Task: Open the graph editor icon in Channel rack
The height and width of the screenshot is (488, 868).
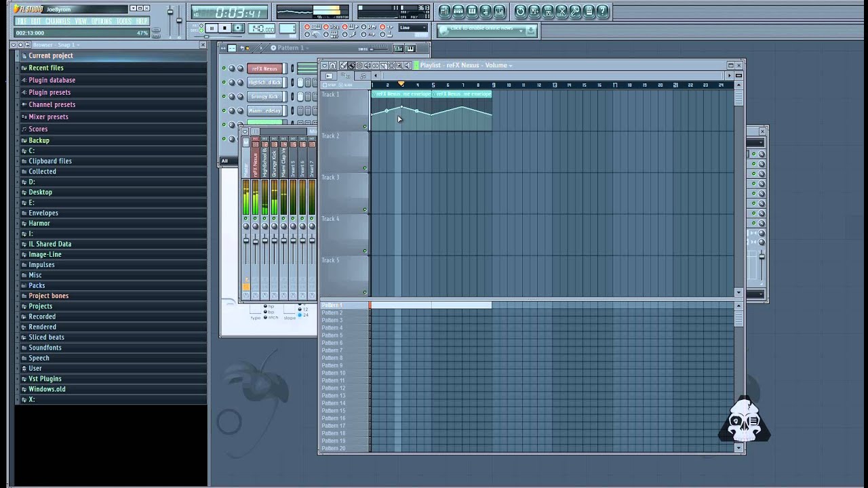Action: (x=398, y=48)
